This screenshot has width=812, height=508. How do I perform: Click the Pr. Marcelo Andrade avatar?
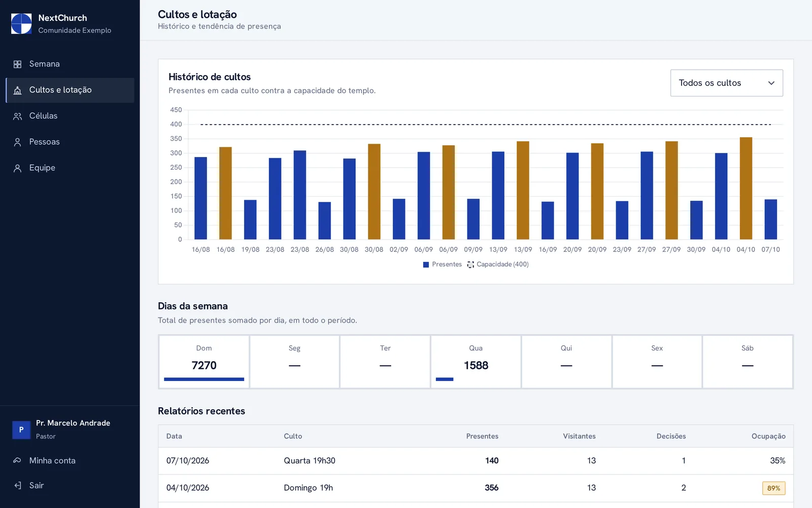pyautogui.click(x=21, y=430)
